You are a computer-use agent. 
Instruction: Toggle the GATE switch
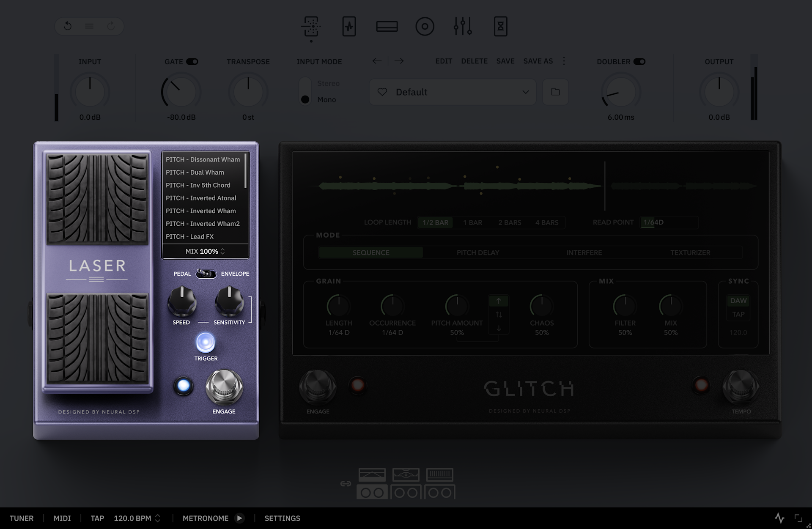coord(192,62)
